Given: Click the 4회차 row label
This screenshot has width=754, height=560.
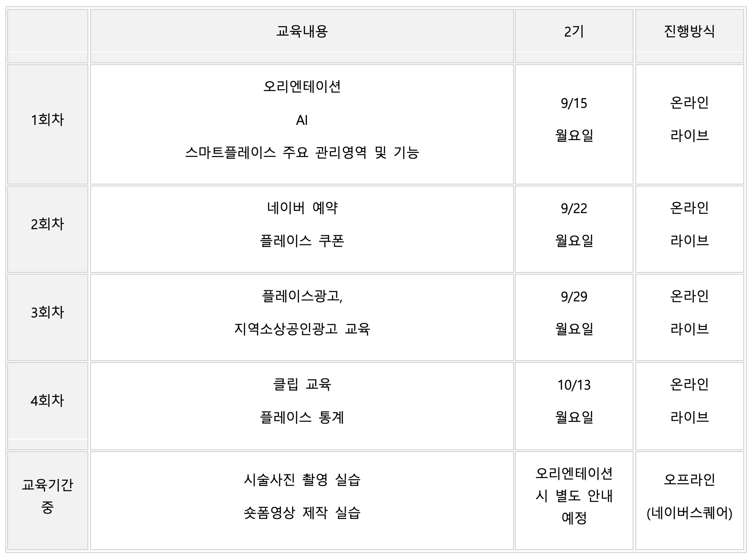Looking at the screenshot, I should pyautogui.click(x=47, y=400).
